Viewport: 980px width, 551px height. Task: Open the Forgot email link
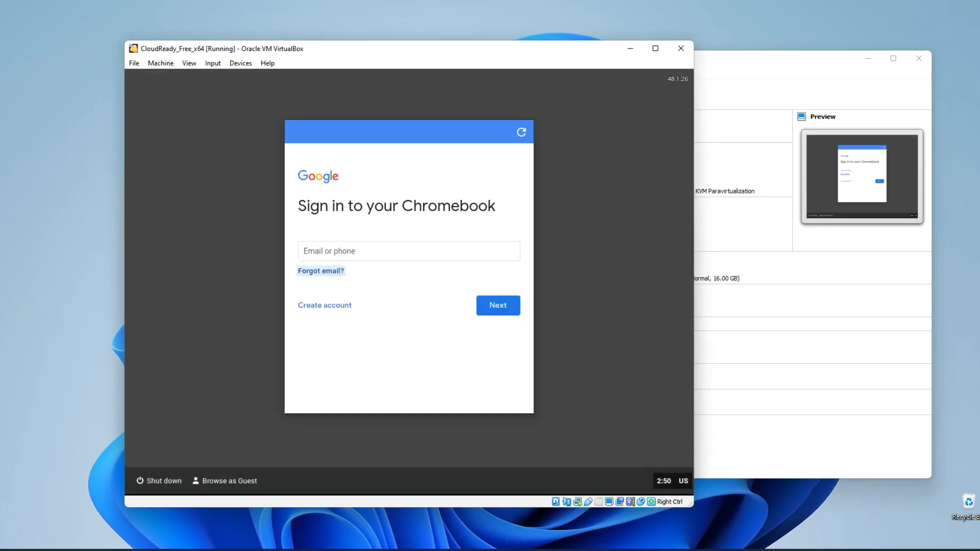[x=321, y=270]
